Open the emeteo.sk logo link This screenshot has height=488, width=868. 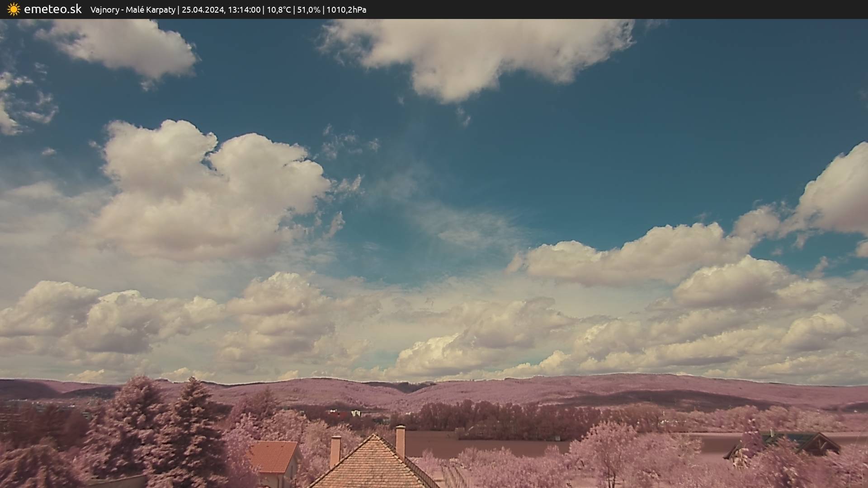pyautogui.click(x=52, y=9)
